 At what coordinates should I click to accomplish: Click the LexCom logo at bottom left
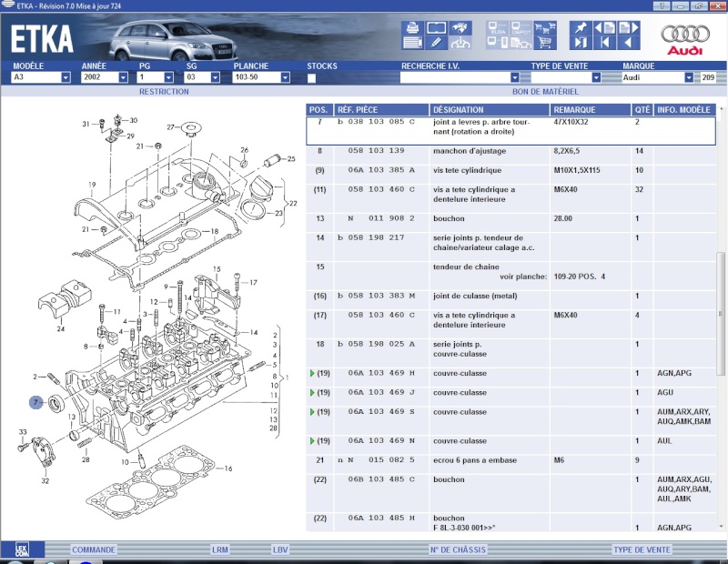point(21,549)
